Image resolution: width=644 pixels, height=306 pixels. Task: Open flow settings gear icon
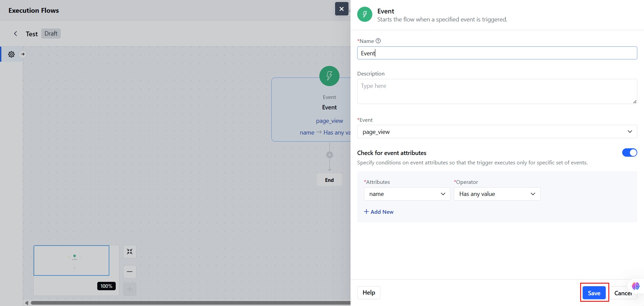click(11, 54)
